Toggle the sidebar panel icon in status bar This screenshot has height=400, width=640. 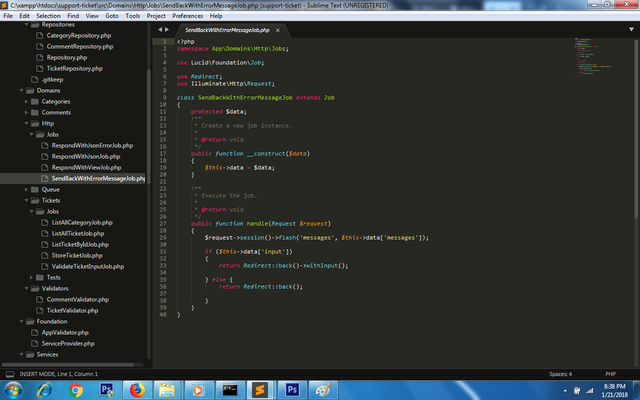[x=10, y=374]
